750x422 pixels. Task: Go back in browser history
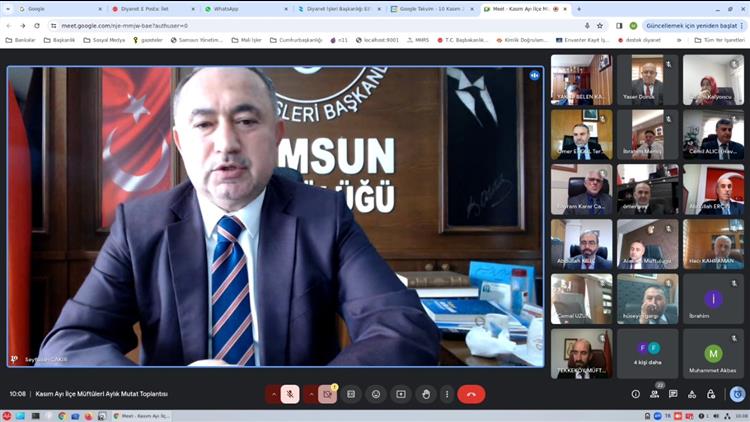9,25
